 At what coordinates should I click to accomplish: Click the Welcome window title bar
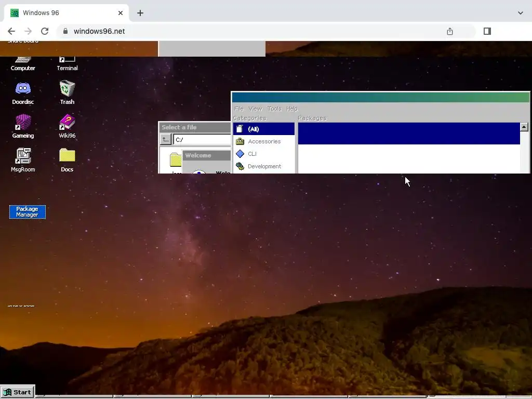point(207,155)
